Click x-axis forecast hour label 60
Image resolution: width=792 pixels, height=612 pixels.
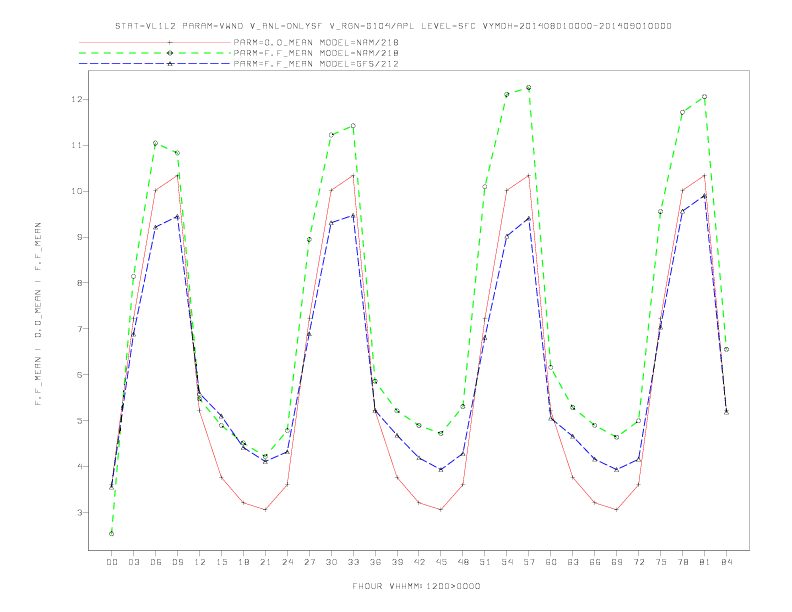[x=551, y=562]
